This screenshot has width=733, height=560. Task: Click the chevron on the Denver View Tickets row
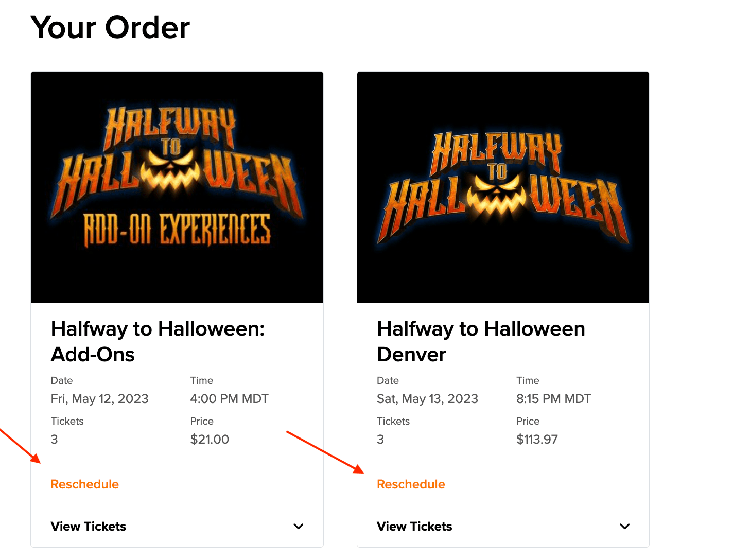point(624,527)
